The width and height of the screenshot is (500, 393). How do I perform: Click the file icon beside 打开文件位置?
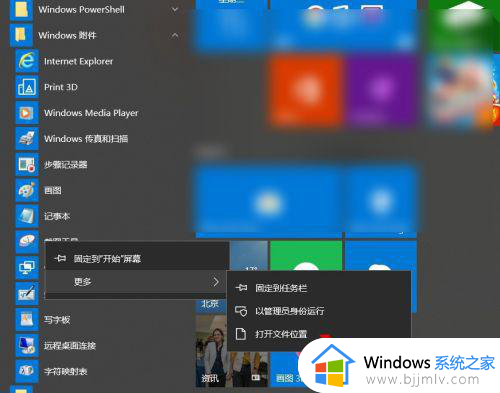[241, 334]
